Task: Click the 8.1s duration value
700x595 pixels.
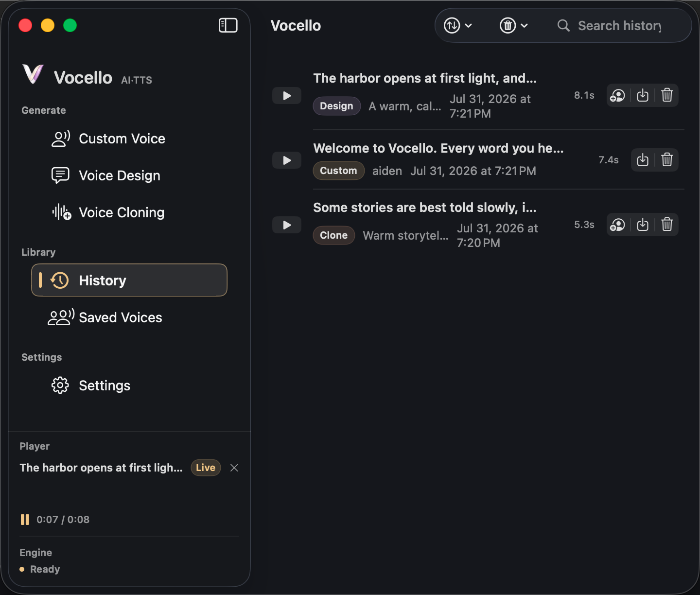Action: click(x=584, y=95)
